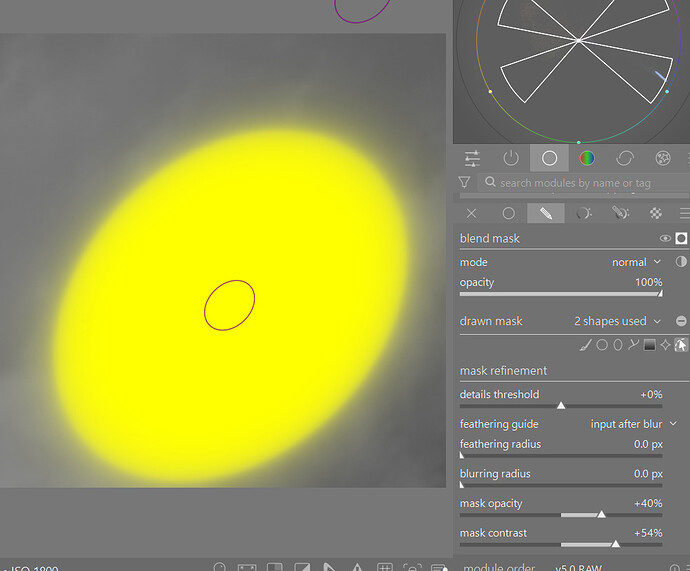Toggle blend mask eye visibility
Viewport: 690px width, 571px height.
[665, 238]
